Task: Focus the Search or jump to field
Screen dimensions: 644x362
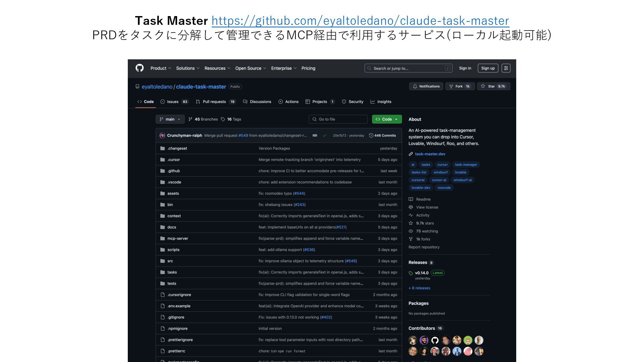Action: 408,68
